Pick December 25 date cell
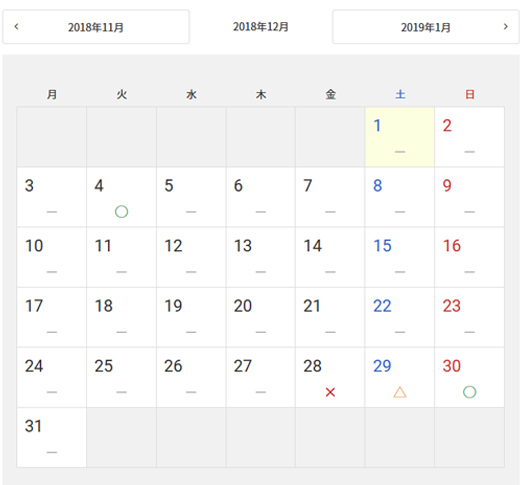This screenshot has width=520, height=485. [121, 377]
